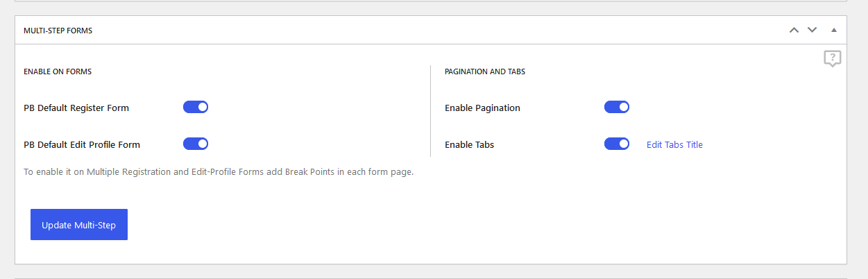Viewport: 868px width, 279px height.
Task: Click the Break Points help description text
Action: point(219,171)
